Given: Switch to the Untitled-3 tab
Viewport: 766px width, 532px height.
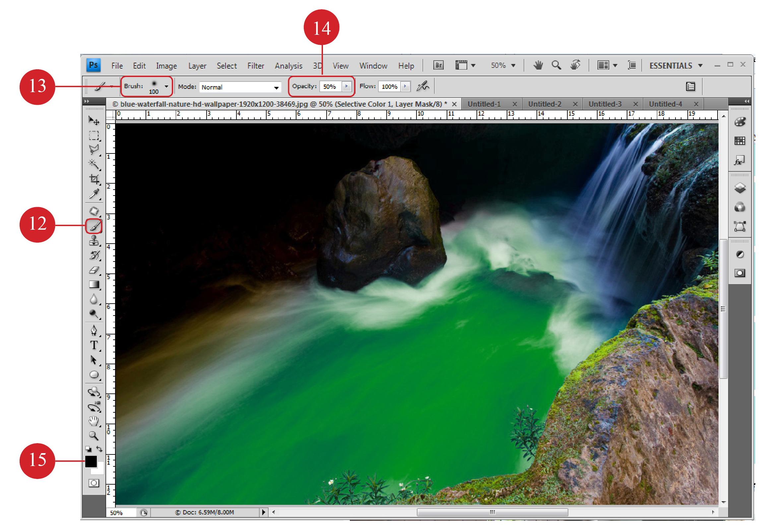Looking at the screenshot, I should point(605,104).
